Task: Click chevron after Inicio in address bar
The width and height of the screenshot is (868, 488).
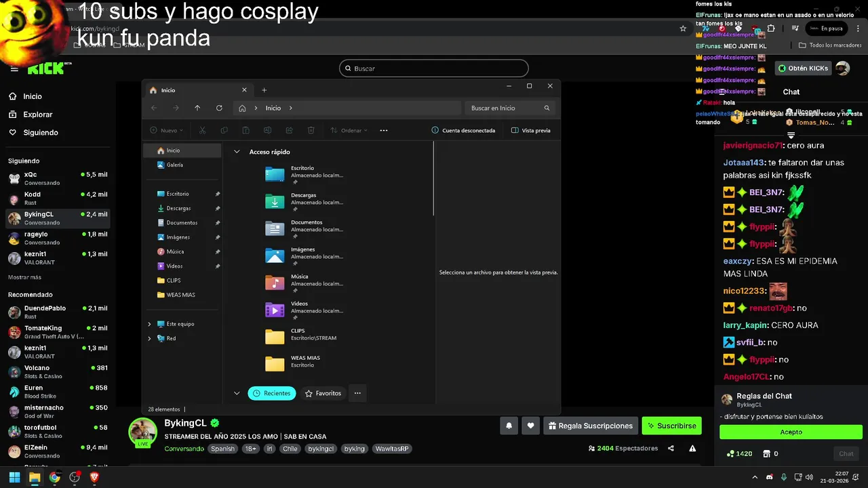Action: [291, 108]
